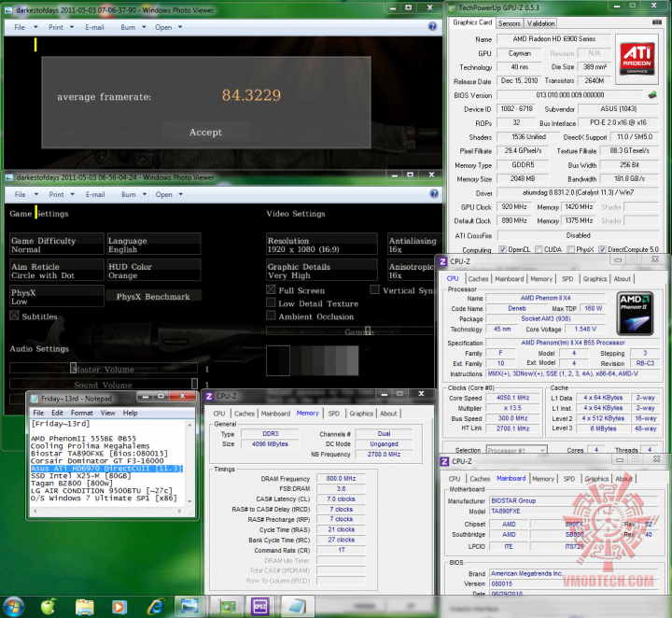Click the AMD Phenom II logo in CPU-Z
Viewport: 672px width, 618px height.
coord(636,314)
